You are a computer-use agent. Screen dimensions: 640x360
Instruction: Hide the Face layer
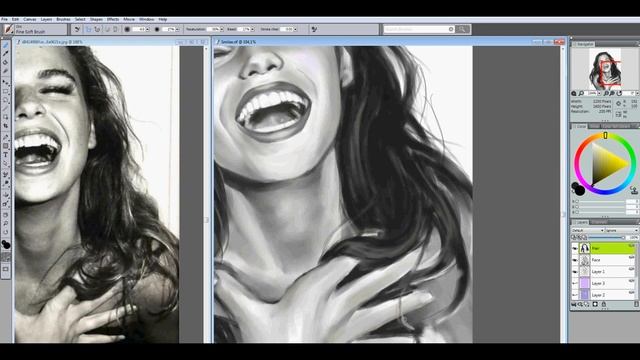[575, 260]
